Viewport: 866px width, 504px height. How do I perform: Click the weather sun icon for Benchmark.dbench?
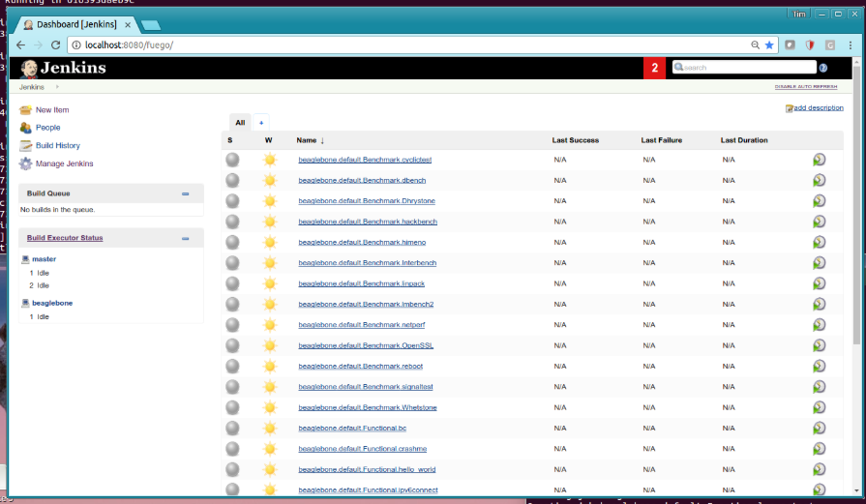(270, 180)
